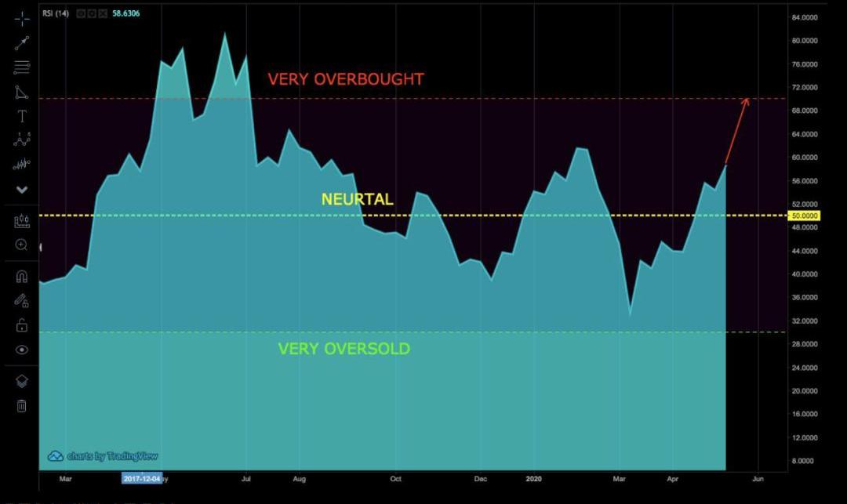847x504 pixels.
Task: Open the charts by TradingView link
Action: 103,456
